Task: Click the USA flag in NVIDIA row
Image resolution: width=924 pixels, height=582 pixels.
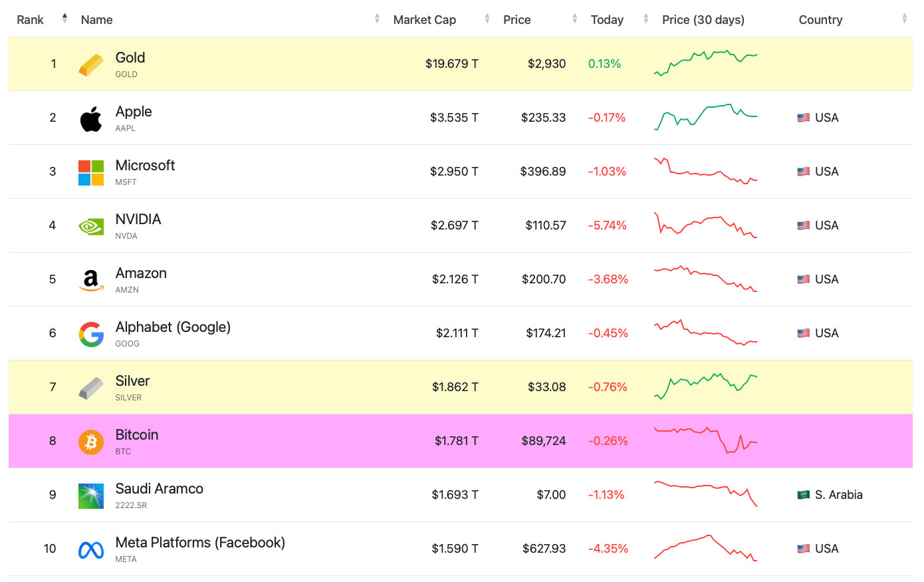Action: pyautogui.click(x=803, y=225)
